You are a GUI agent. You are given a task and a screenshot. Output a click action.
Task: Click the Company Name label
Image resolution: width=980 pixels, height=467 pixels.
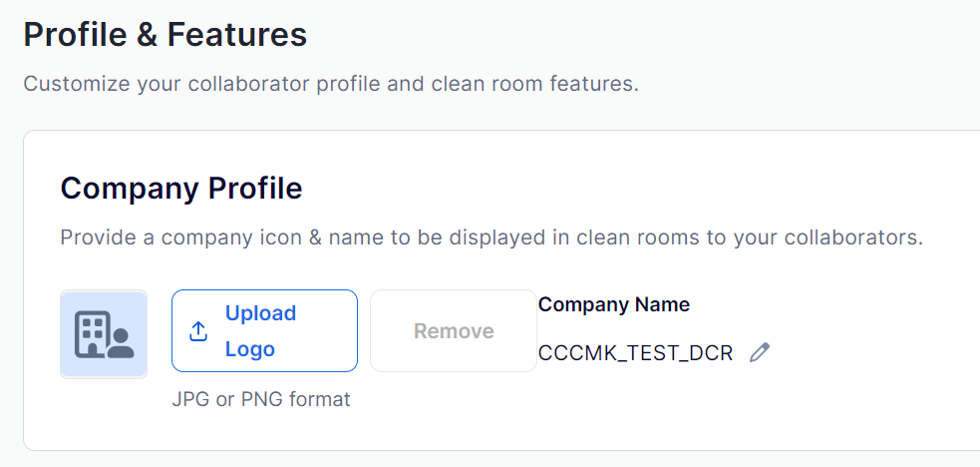(614, 304)
